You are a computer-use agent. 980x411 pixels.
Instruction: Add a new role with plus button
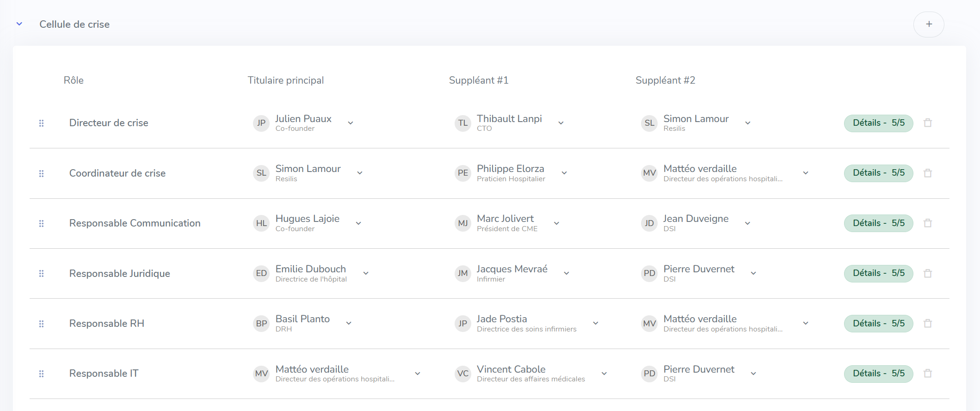(x=929, y=24)
